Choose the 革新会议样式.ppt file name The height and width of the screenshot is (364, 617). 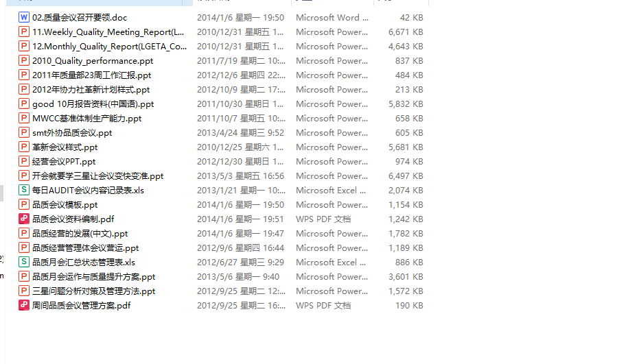[x=65, y=147]
